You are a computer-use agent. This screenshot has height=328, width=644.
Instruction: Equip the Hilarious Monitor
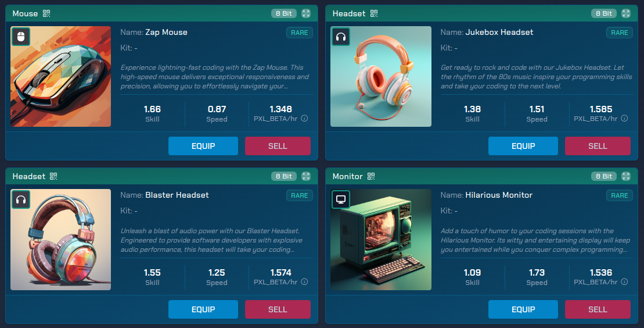[x=523, y=309]
